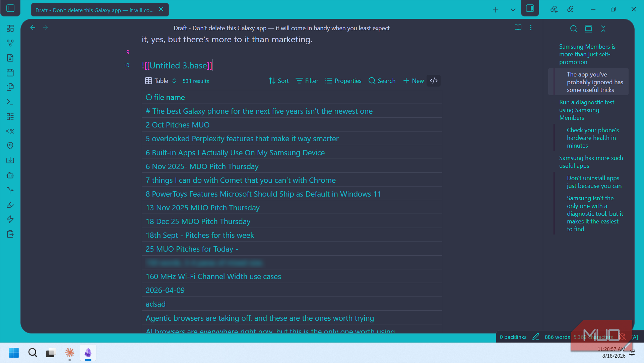Viewport: 644px width, 363px height.
Task: Open a new tab with plus icon
Action: 496,10
